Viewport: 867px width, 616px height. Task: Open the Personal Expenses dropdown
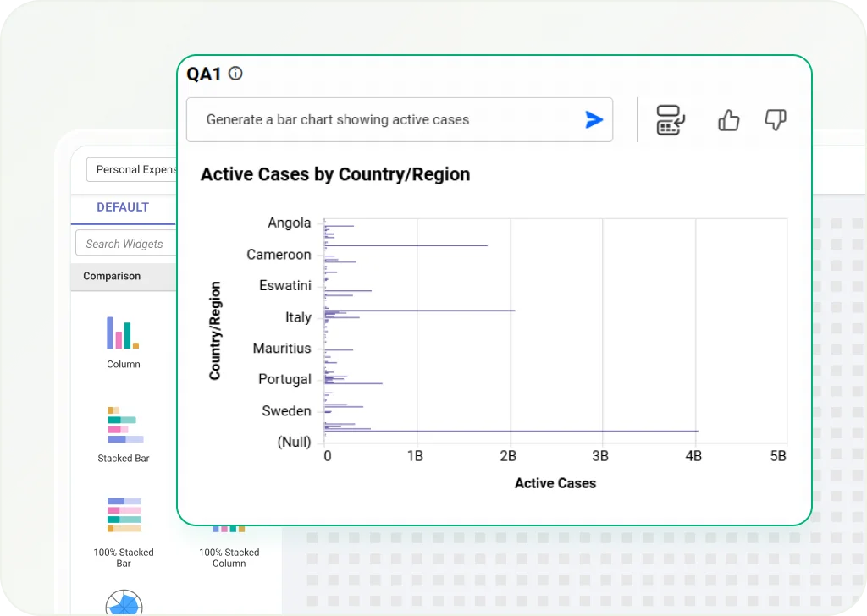[x=131, y=169]
